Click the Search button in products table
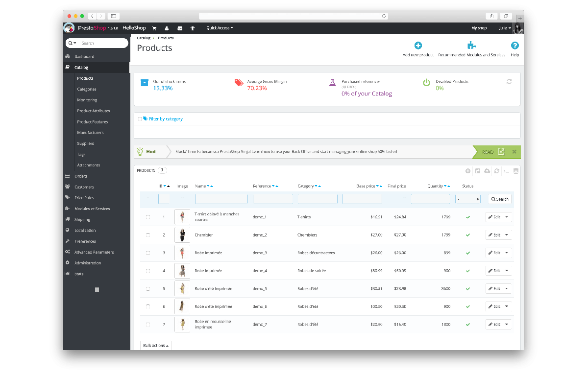588x374 pixels. coord(500,199)
